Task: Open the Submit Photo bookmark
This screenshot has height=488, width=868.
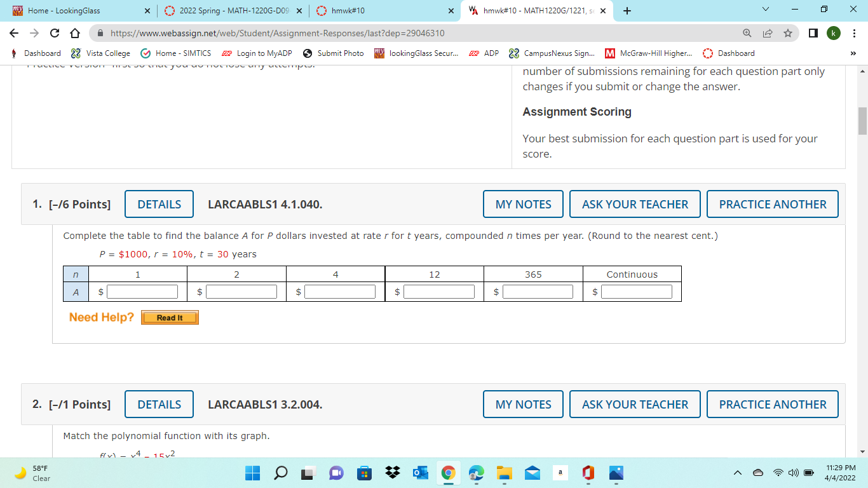Action: point(334,53)
